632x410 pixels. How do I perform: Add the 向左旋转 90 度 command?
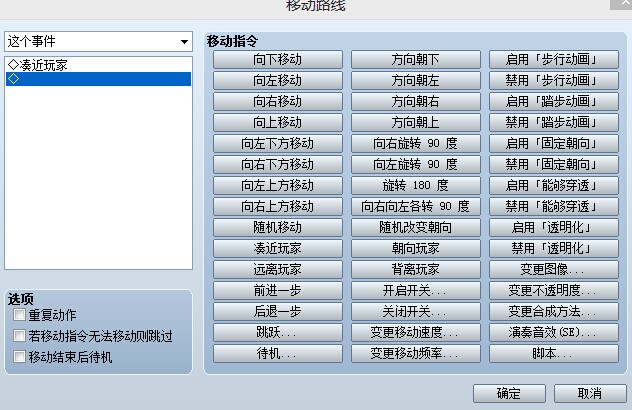(x=416, y=164)
